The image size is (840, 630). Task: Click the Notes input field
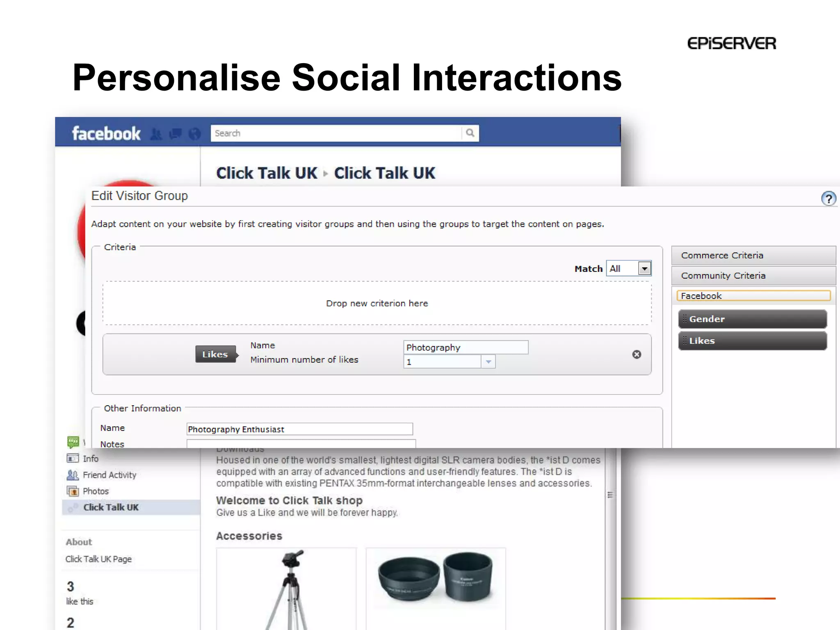301,444
